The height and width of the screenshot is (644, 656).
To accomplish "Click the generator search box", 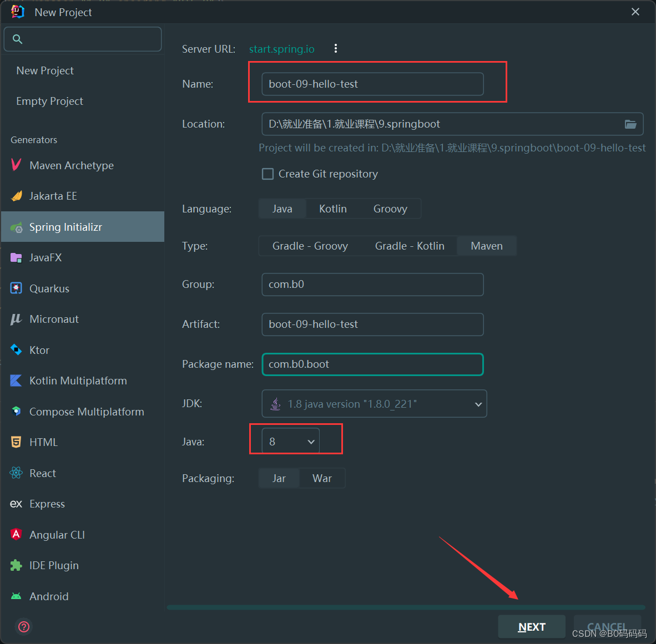I will [x=83, y=39].
